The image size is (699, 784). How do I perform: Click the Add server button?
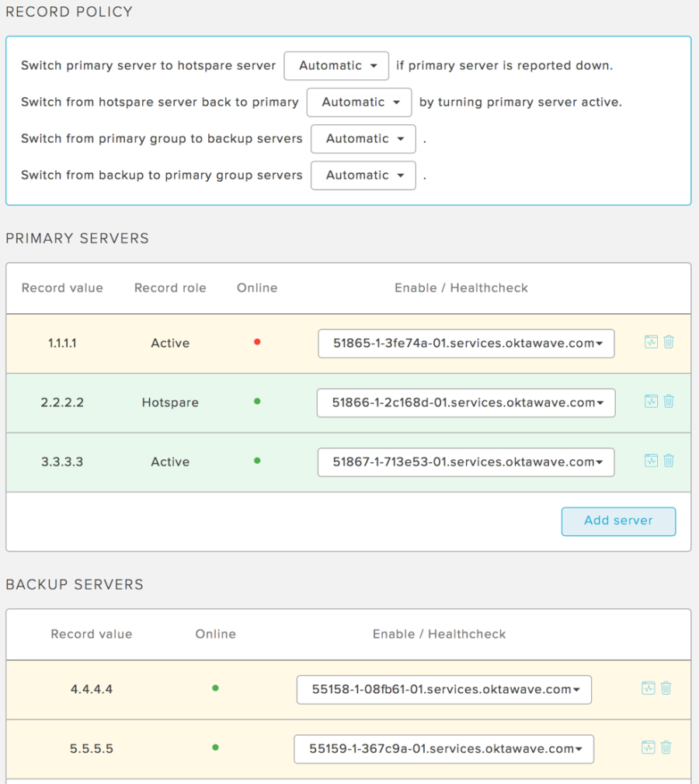click(x=618, y=521)
